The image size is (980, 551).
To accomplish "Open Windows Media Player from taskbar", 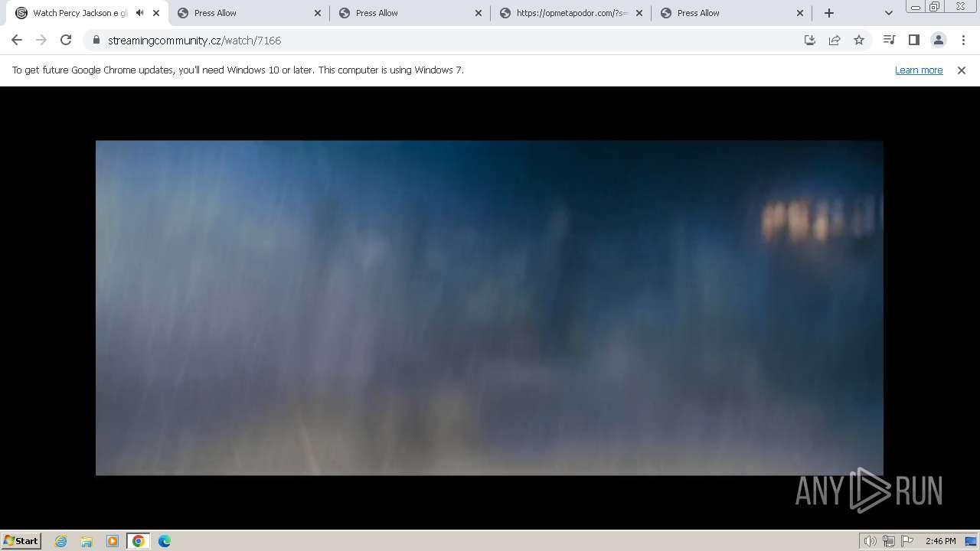I will pyautogui.click(x=113, y=541).
